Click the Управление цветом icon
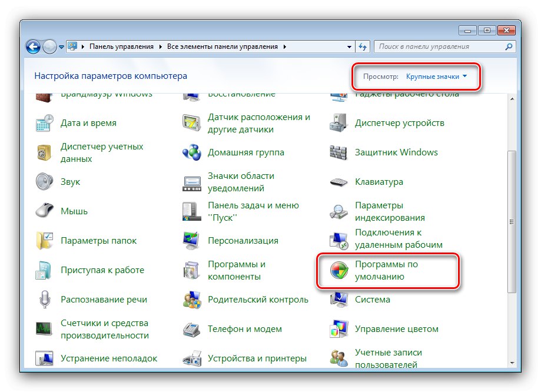The image size is (541, 392). tap(338, 329)
